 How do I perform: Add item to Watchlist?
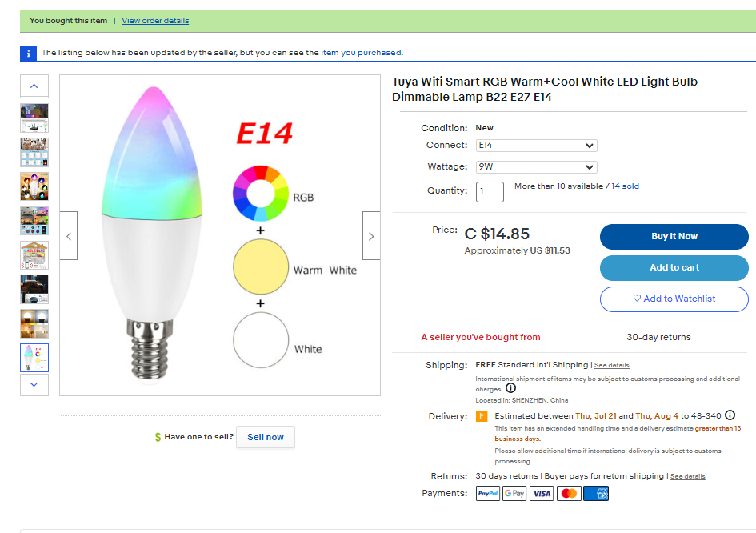point(674,299)
